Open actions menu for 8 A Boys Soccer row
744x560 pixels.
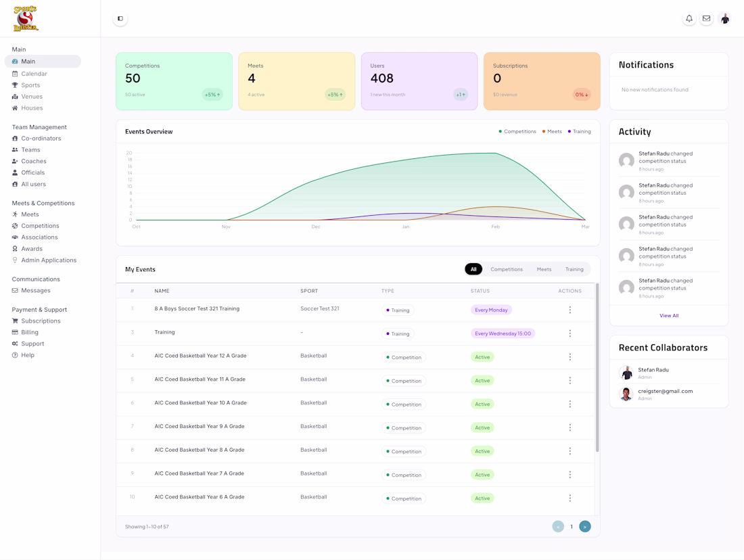(x=570, y=310)
